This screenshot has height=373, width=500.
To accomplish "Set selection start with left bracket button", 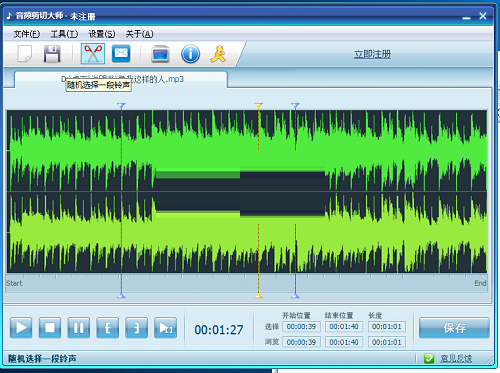I will click(x=108, y=328).
